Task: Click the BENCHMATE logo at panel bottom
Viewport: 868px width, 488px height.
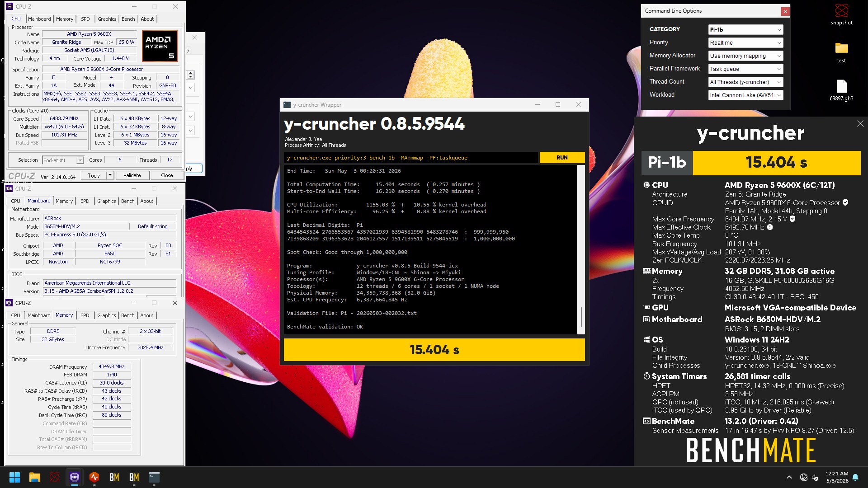Action: (x=751, y=450)
